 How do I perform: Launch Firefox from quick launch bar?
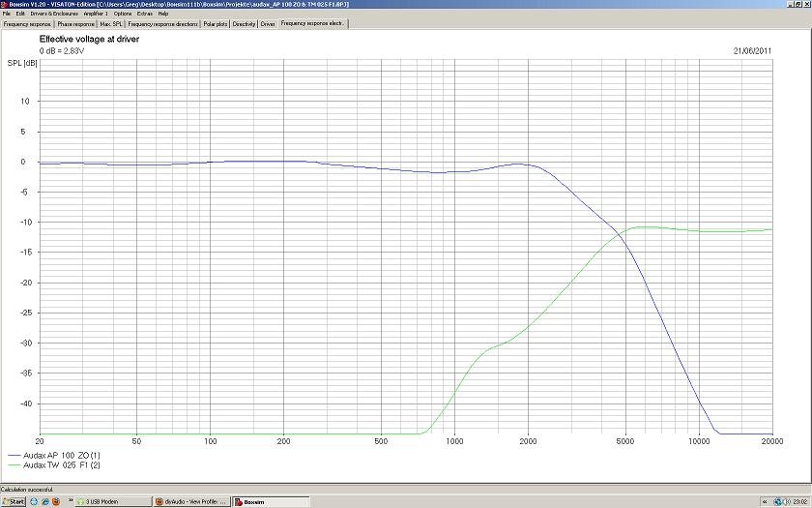point(56,502)
